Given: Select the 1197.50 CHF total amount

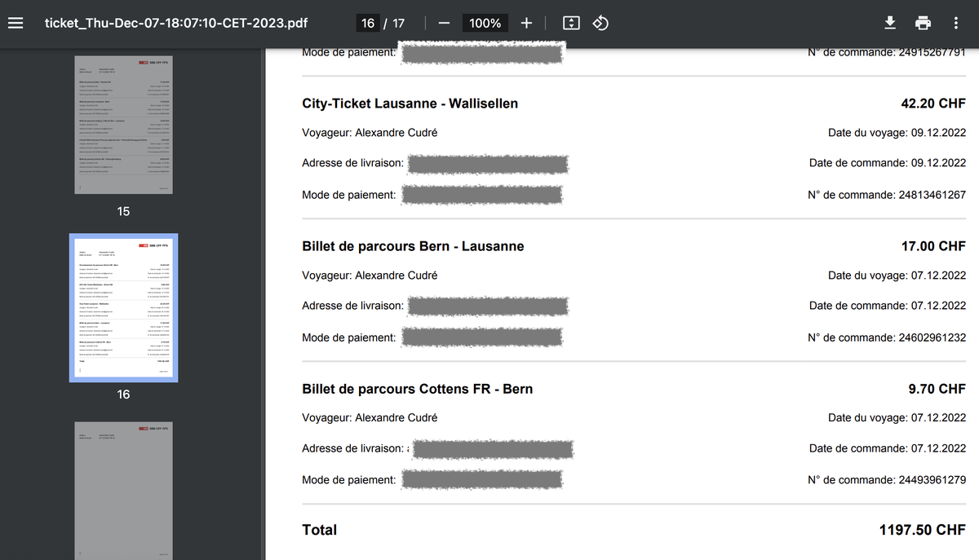Looking at the screenshot, I should pos(922,530).
